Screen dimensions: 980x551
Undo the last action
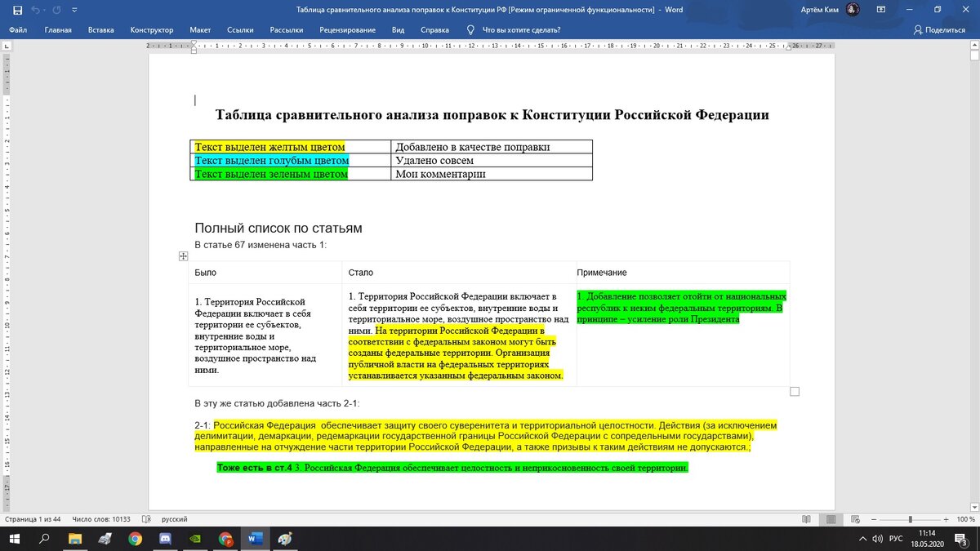click(x=36, y=10)
